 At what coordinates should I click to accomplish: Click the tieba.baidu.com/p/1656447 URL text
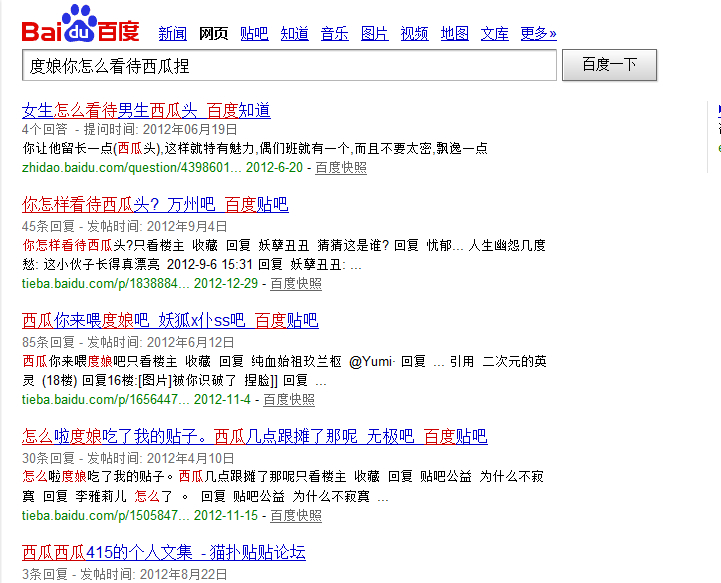[x=105, y=400]
